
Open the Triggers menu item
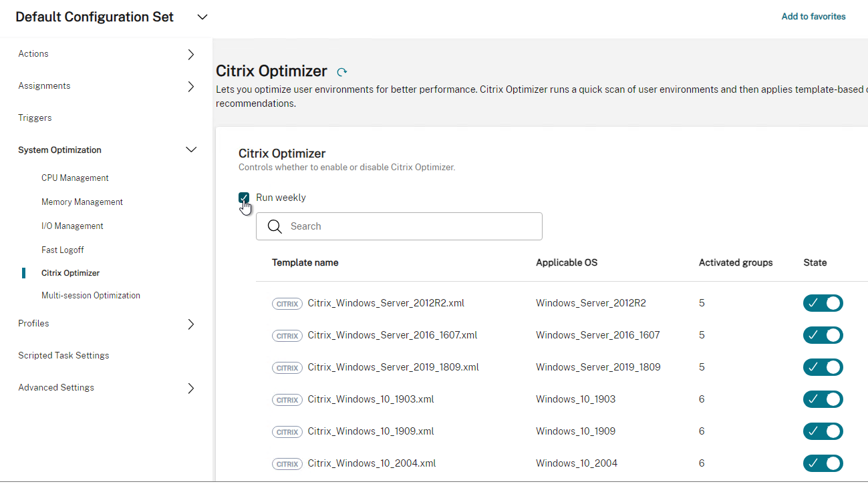click(35, 118)
